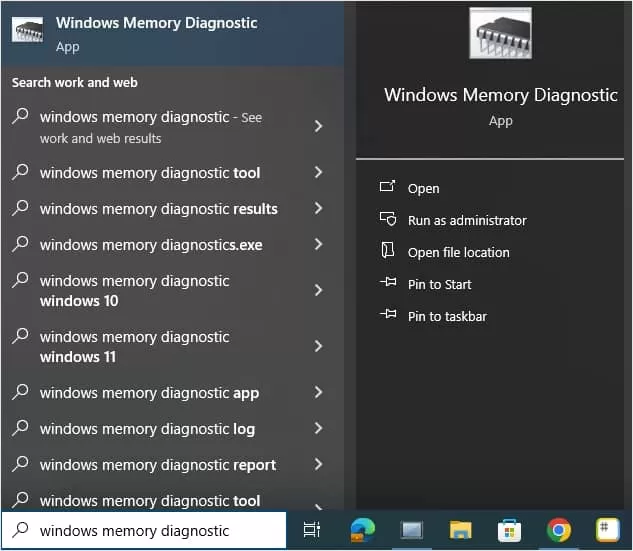Open the yellow sticky note taskbar app
The image size is (633, 551).
pyautogui.click(x=608, y=530)
